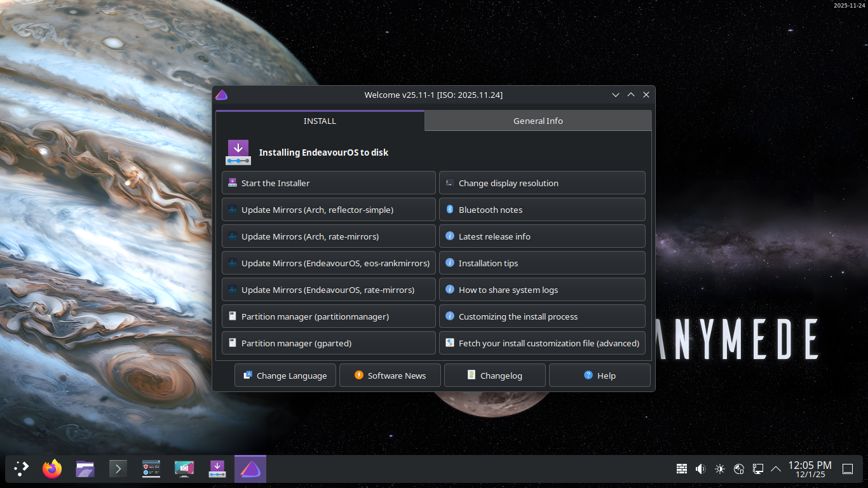Switch to the General Info tab

(538, 121)
